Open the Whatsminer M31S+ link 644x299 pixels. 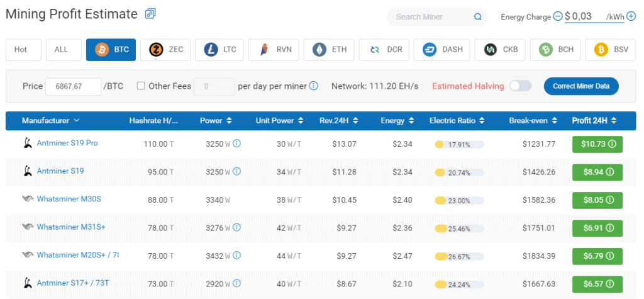pos(71,227)
